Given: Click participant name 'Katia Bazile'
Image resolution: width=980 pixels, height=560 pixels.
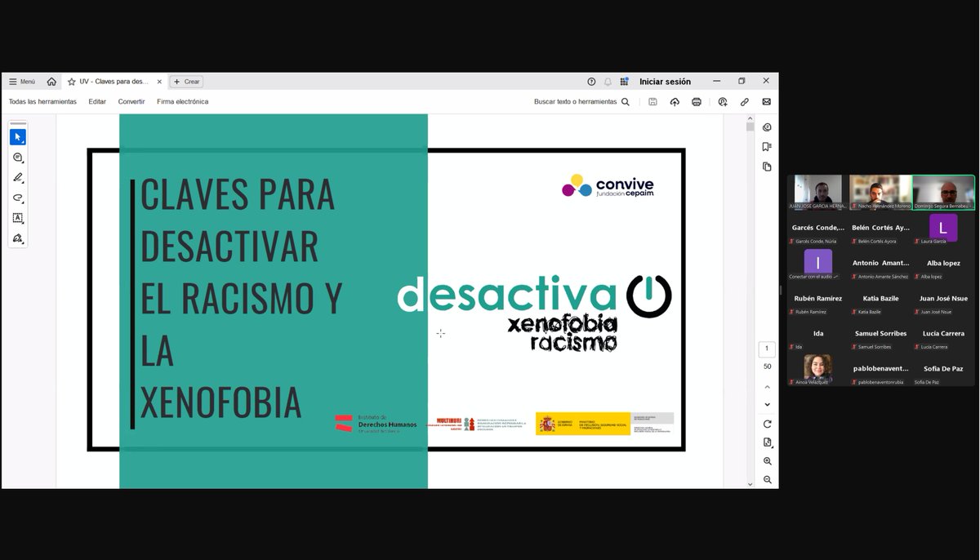Looking at the screenshot, I should (x=880, y=298).
